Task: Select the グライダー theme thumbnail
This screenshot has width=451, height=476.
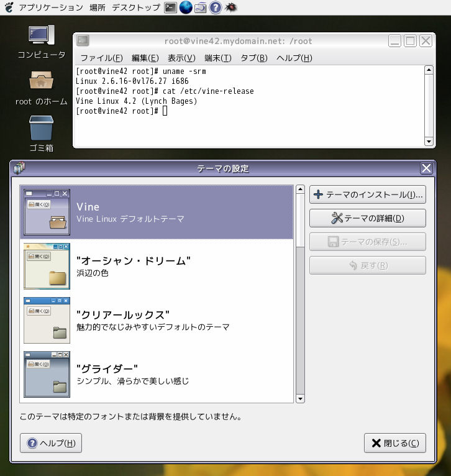Action: pos(47,374)
